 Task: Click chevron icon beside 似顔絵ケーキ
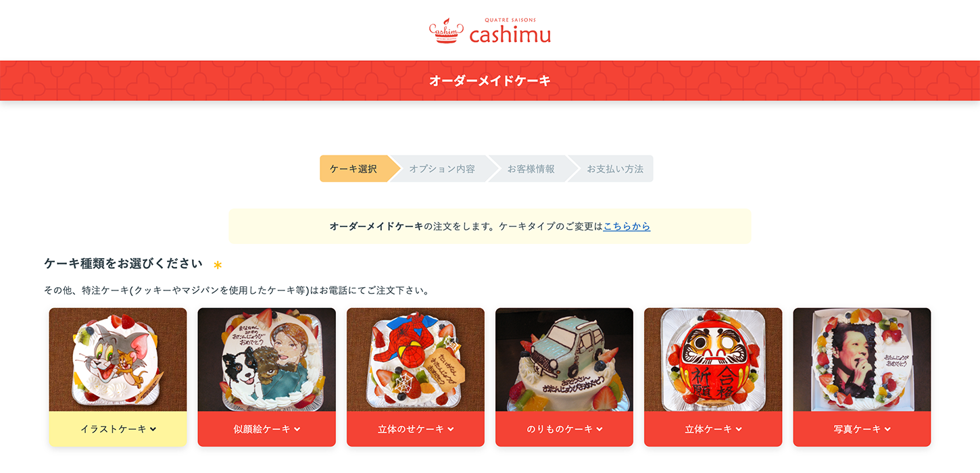click(x=297, y=429)
